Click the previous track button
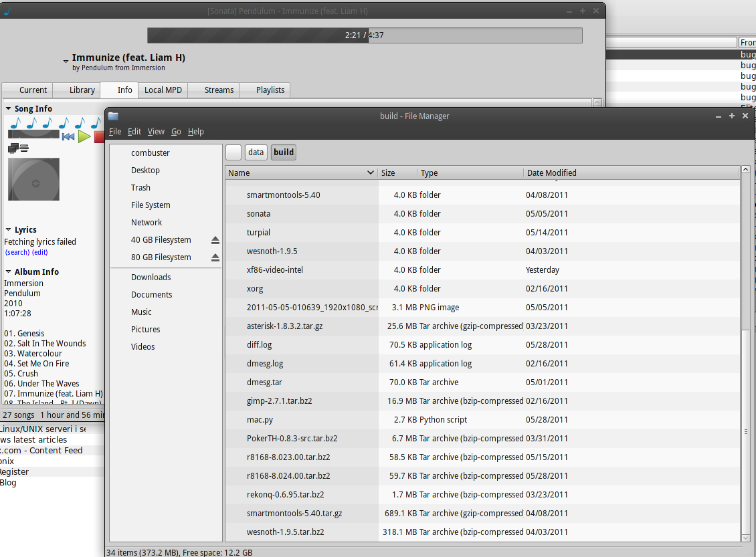The height and width of the screenshot is (557, 756). 68,136
